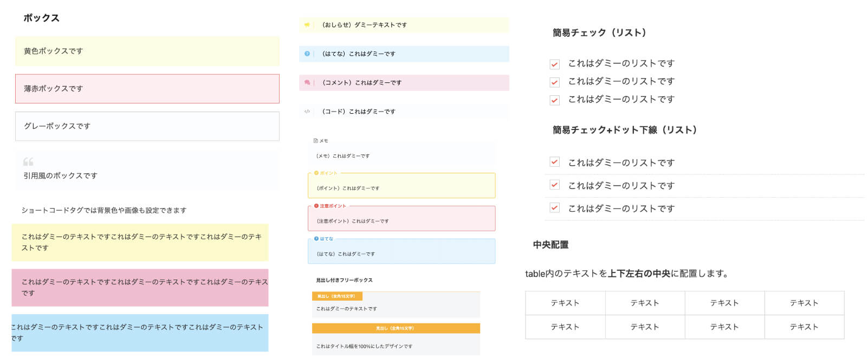This screenshot has height=364, width=868.
Task: Click the full-width orange 見出し title bar
Action: click(396, 328)
